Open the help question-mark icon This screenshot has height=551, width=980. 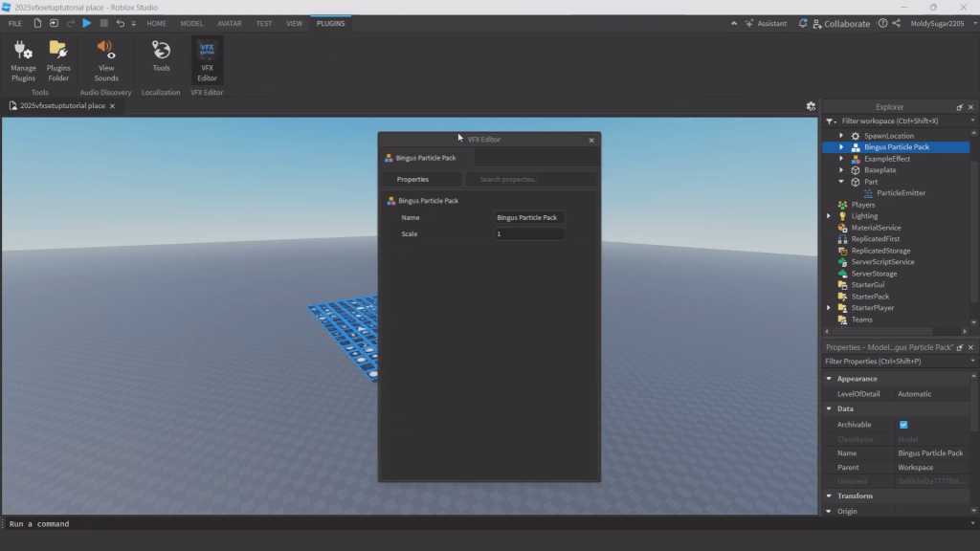pos(882,23)
